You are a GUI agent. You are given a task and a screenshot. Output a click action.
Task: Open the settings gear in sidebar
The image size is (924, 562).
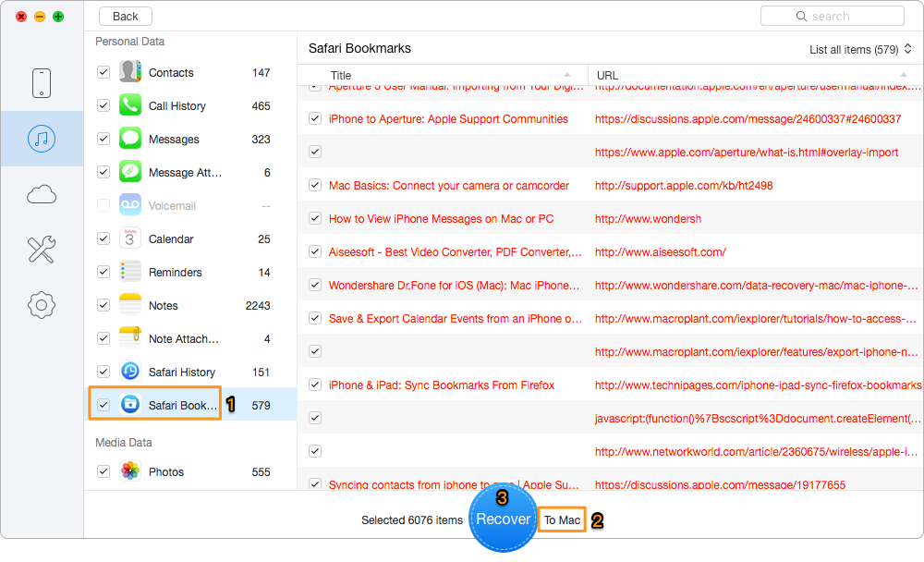pyautogui.click(x=42, y=305)
